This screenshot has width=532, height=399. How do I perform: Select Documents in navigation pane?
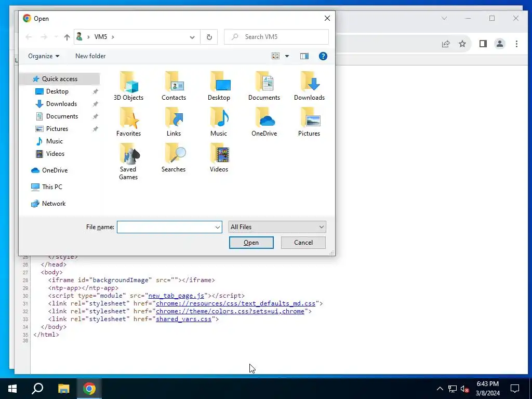coord(62,116)
